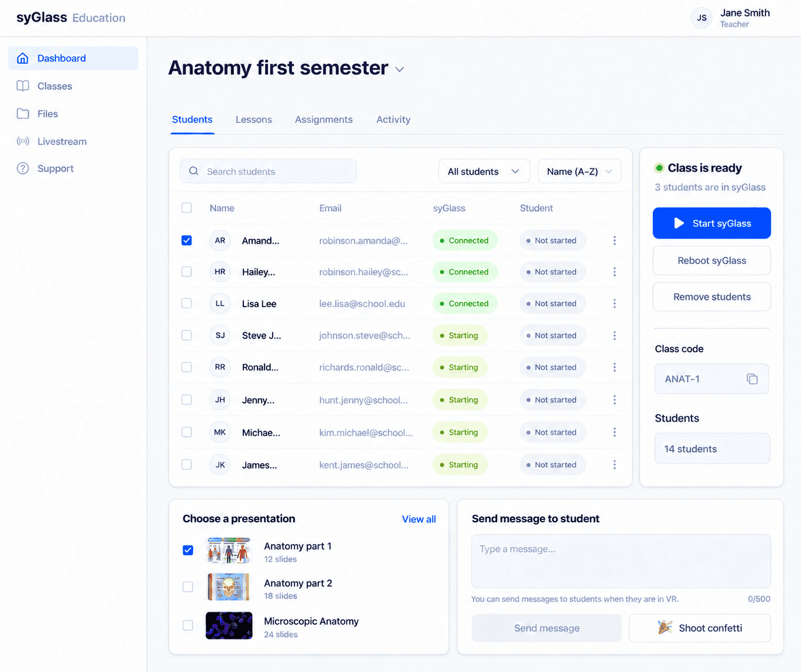Check Lisa Lee's row checkbox
Viewport: 801px width, 672px height.
pos(187,304)
